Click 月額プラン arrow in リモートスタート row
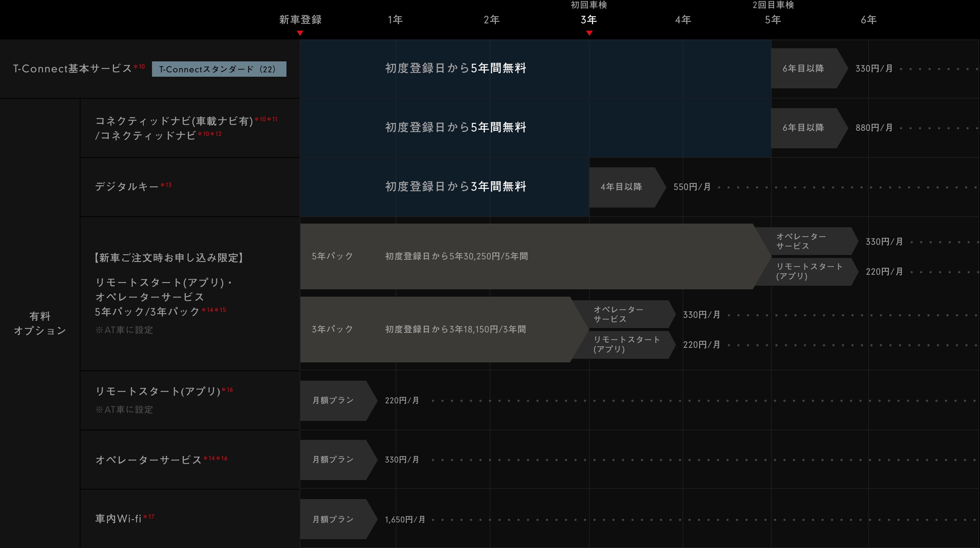980x548 pixels. 339,400
